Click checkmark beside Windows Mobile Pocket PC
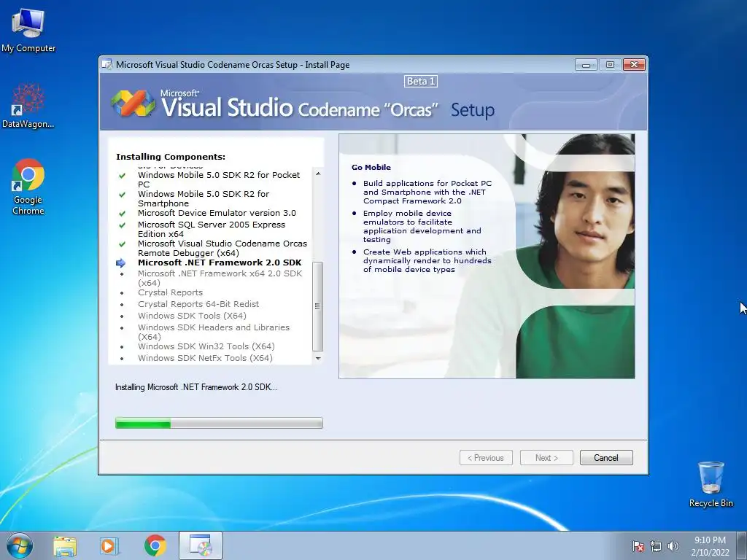Viewport: 747px width, 560px height. click(122, 175)
